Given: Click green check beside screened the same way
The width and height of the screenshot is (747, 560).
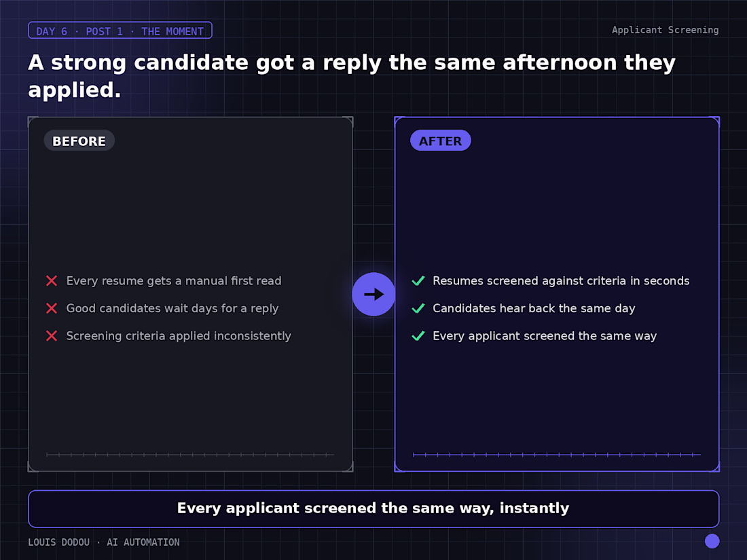Looking at the screenshot, I should (418, 336).
